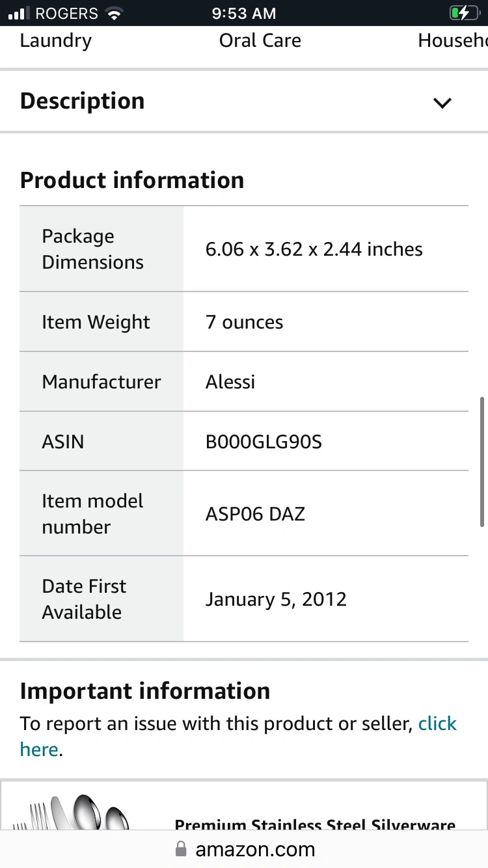Image resolution: width=488 pixels, height=868 pixels.
Task: Select the partially visible Household tab
Action: pos(453,40)
